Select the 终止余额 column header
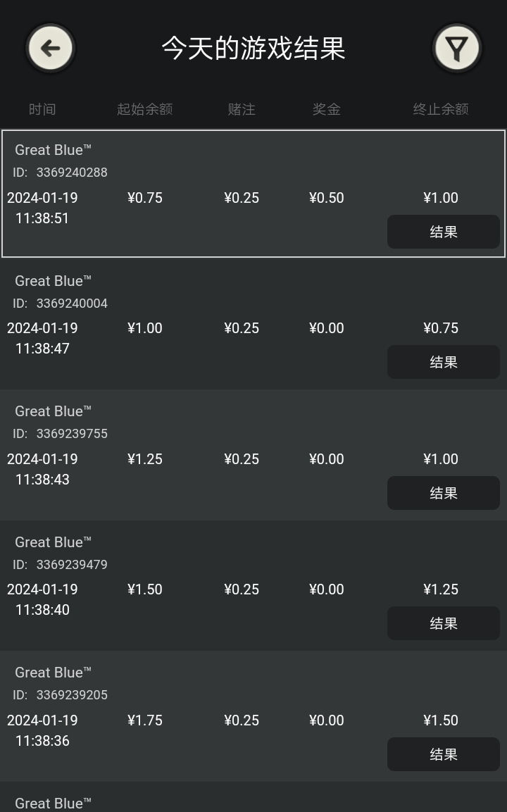 (441, 109)
